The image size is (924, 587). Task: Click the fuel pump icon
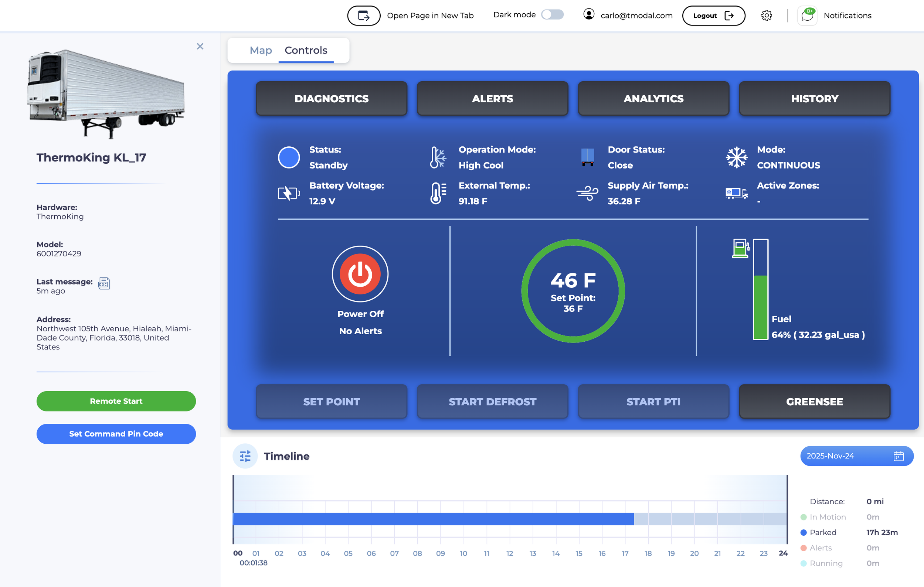coord(740,249)
